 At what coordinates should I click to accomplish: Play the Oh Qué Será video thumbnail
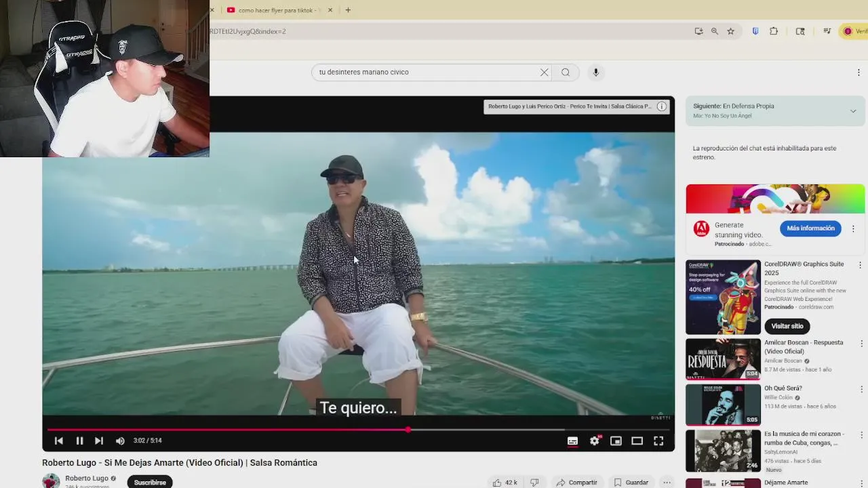coord(723,405)
